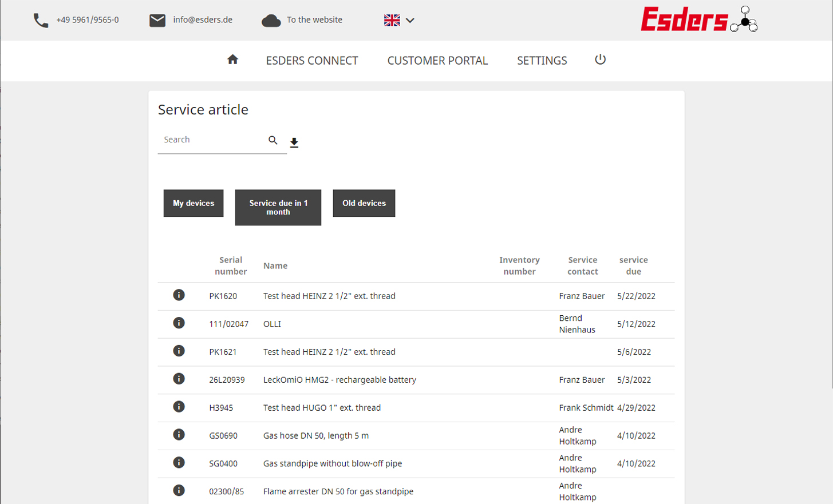Open info for GS0690 gas hose row
Viewport: 833px width, 504px height.
[179, 435]
